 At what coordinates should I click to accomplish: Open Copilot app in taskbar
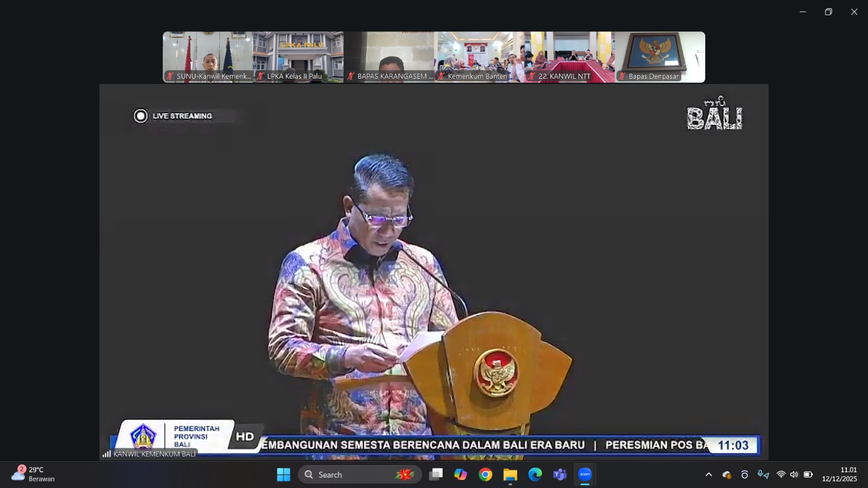pos(461,474)
